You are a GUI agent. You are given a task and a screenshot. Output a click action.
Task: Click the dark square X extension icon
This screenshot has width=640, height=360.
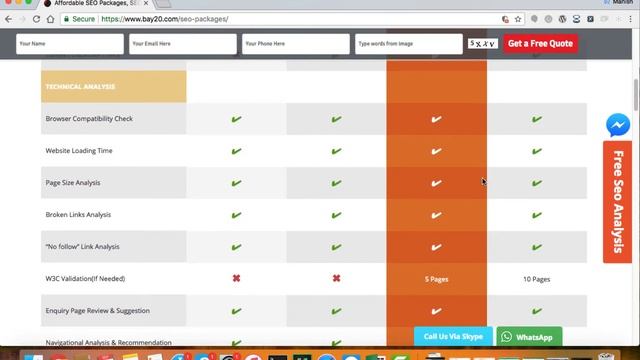[590, 19]
